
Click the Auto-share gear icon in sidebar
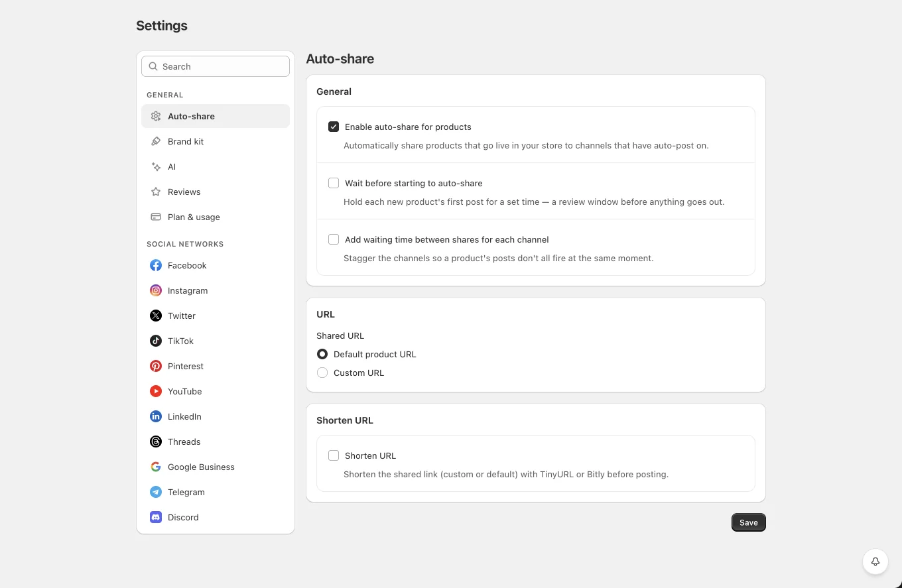point(156,116)
